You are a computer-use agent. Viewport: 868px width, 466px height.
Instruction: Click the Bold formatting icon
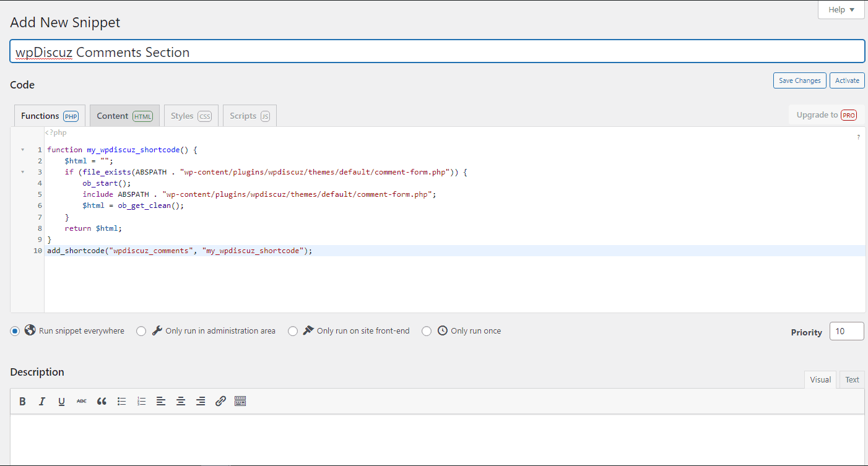[x=22, y=402]
